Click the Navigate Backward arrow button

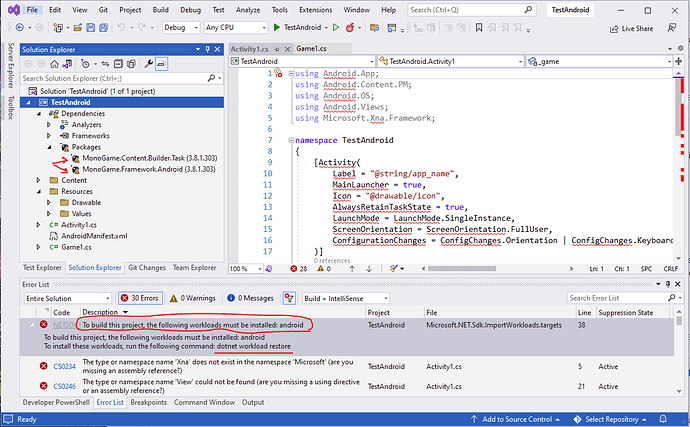pyautogui.click(x=20, y=27)
